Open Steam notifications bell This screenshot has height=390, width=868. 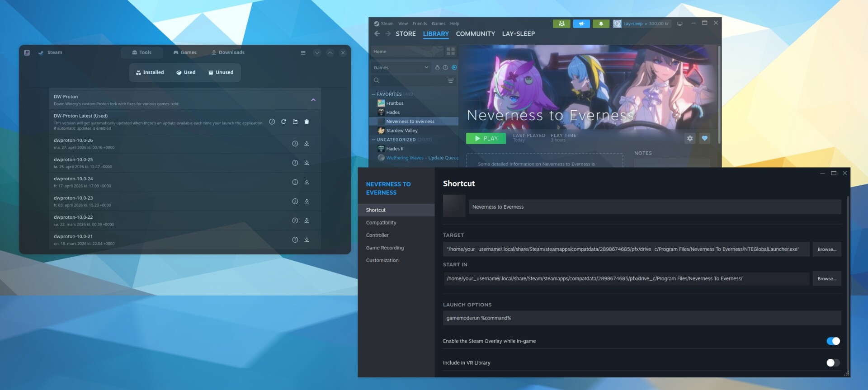(x=601, y=23)
